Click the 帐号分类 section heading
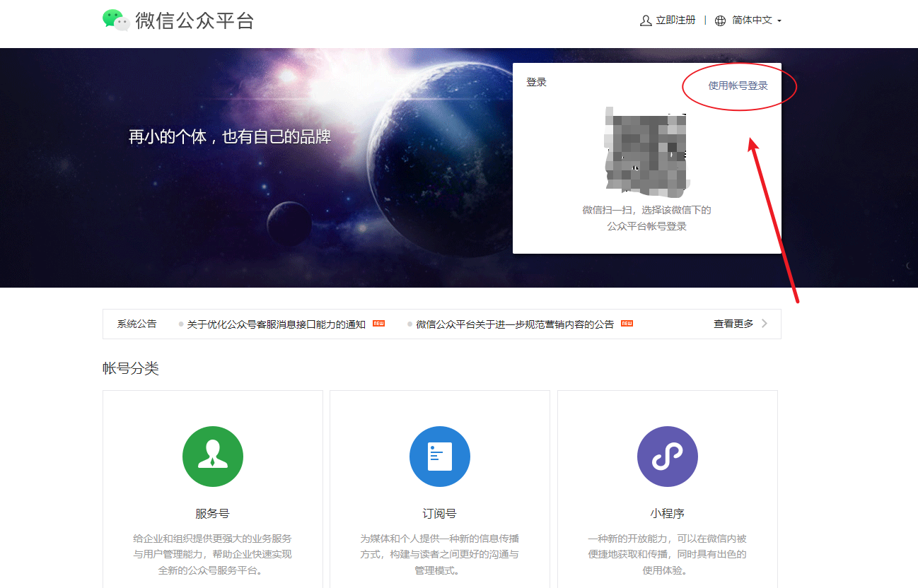This screenshot has width=918, height=588. [x=131, y=368]
